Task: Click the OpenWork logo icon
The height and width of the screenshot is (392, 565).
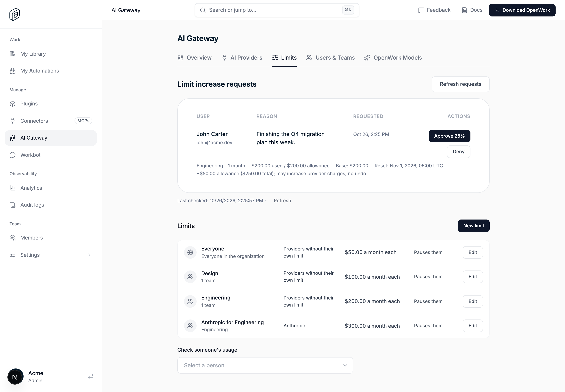Action: 15,14
